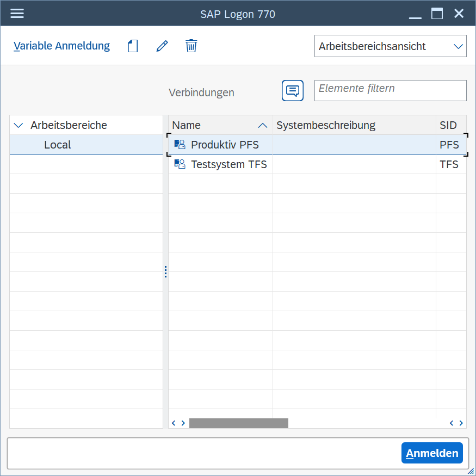Image resolution: width=476 pixels, height=476 pixels.
Task: Click the horizontal scrollbar thumb in connections list
Action: [238, 423]
